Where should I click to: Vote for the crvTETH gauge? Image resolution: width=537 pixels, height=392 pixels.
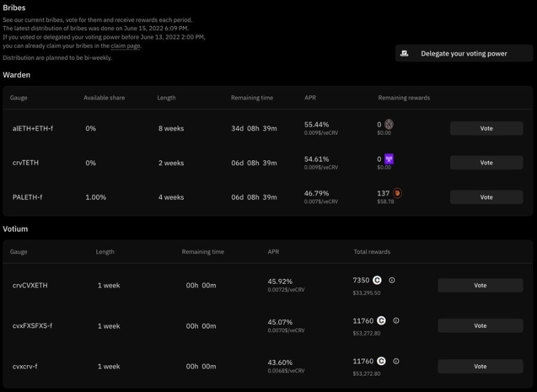(x=486, y=162)
